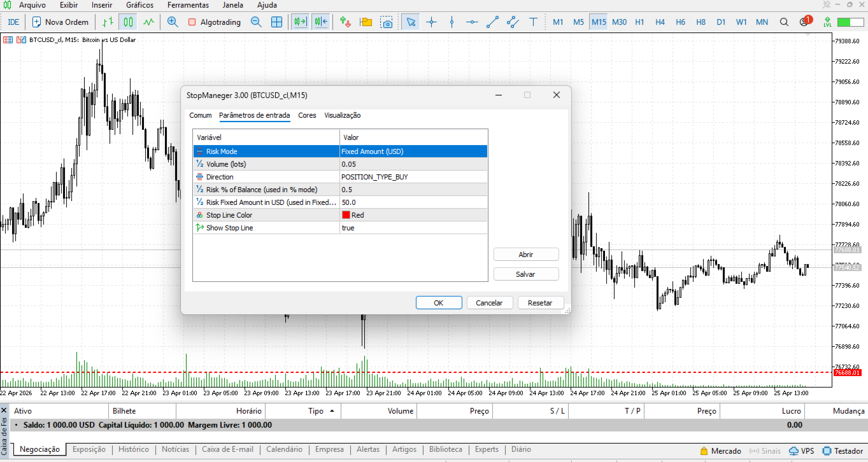Toggle chart shift from right border
Viewport: 868px width, 462px height.
tap(320, 22)
